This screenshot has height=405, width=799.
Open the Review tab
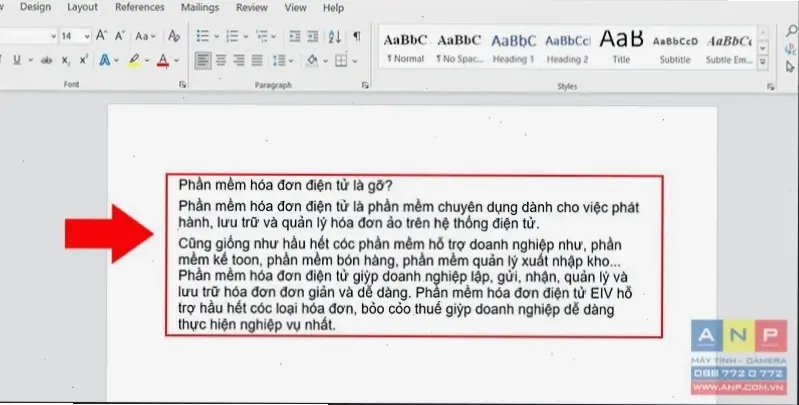click(252, 8)
